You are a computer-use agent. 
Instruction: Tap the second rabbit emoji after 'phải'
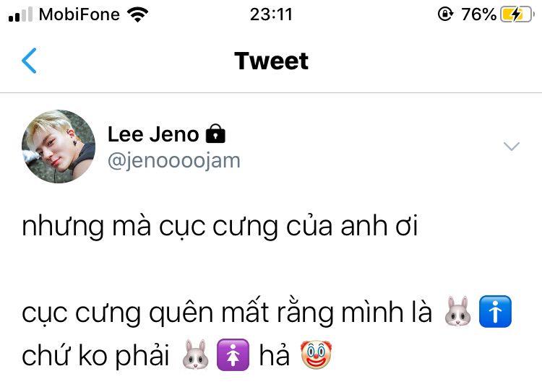click(195, 354)
